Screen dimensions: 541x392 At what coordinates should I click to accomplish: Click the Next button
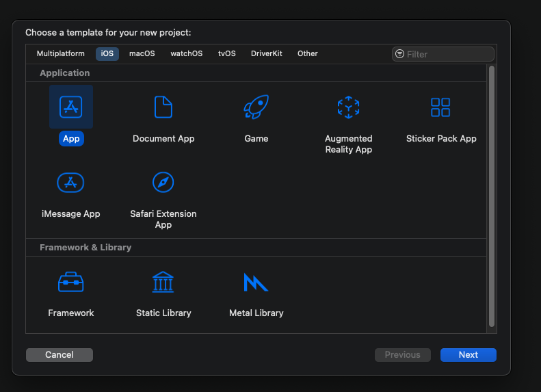[469, 354]
